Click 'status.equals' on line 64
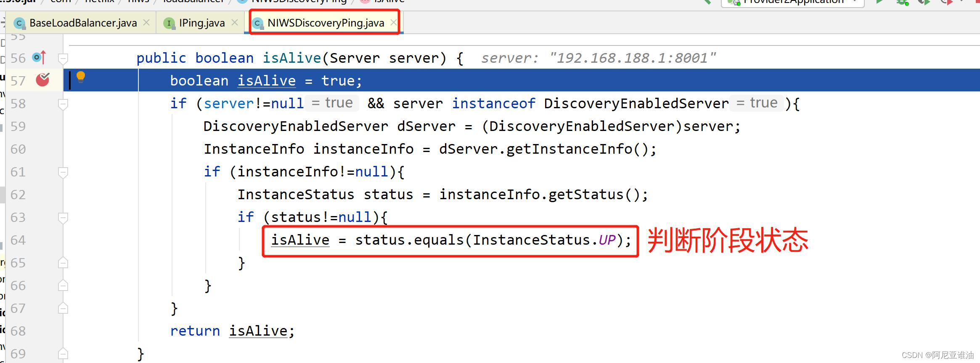The width and height of the screenshot is (980, 363). [x=409, y=240]
